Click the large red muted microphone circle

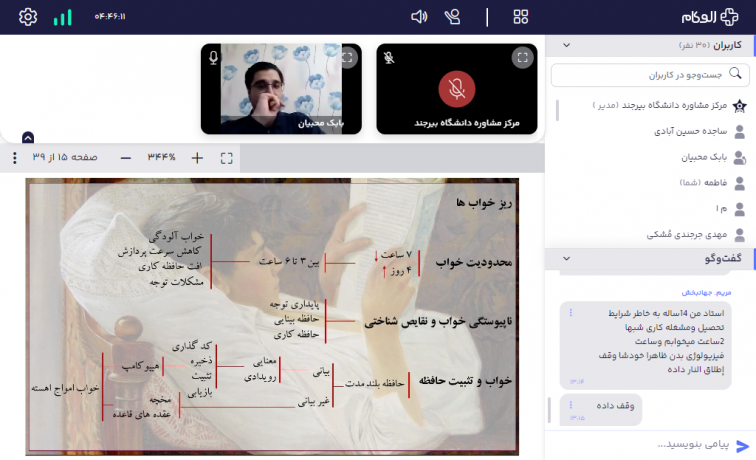[457, 89]
